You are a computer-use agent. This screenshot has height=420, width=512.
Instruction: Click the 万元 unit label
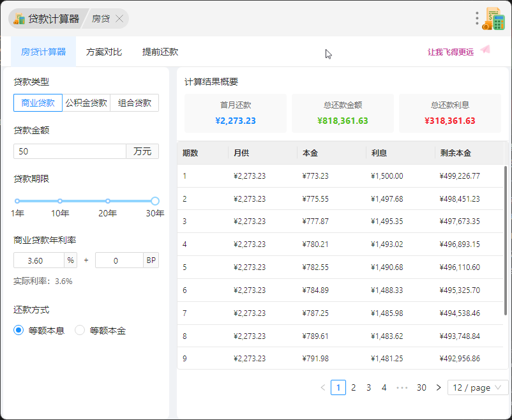point(142,151)
